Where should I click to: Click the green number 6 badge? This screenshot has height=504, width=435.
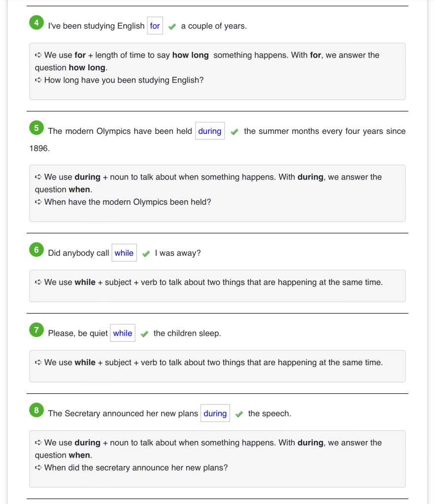36,250
